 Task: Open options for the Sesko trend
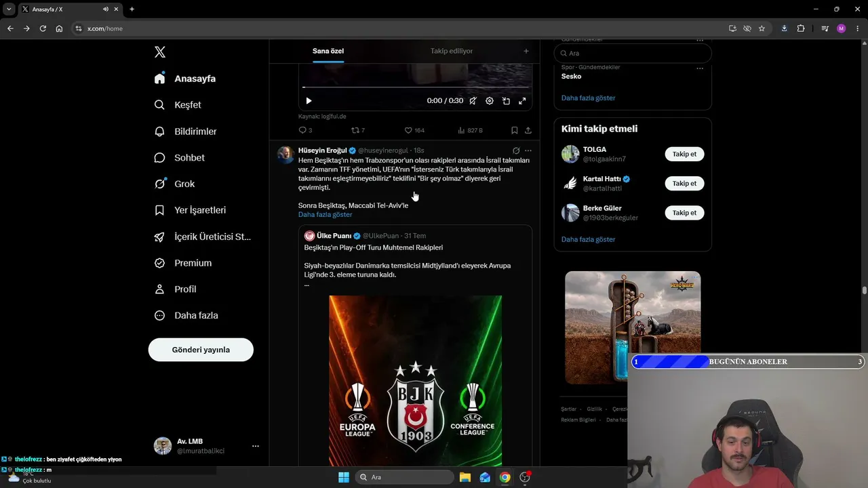pyautogui.click(x=700, y=68)
